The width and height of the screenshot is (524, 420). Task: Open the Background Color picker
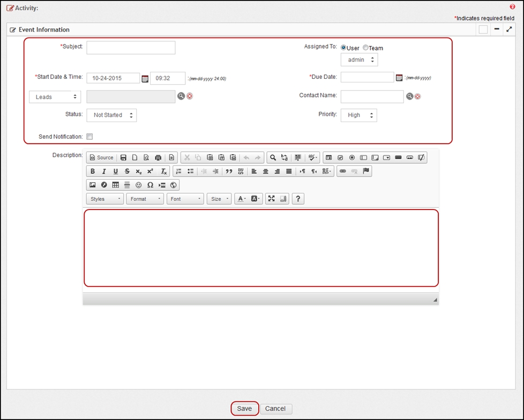tap(256, 198)
